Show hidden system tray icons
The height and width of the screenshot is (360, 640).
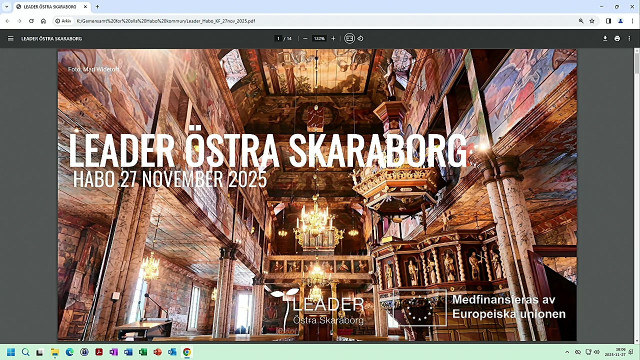(x=567, y=352)
